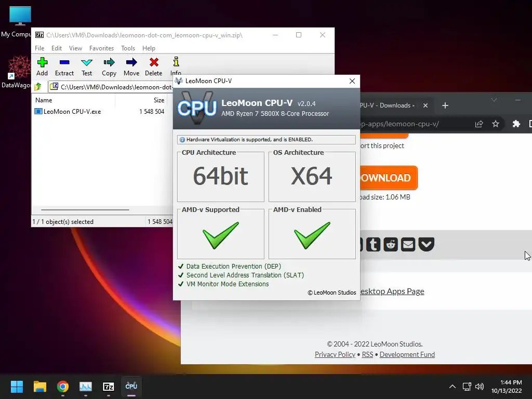The image size is (532, 399).
Task: Click the share page icon in address bar
Action: (479, 124)
